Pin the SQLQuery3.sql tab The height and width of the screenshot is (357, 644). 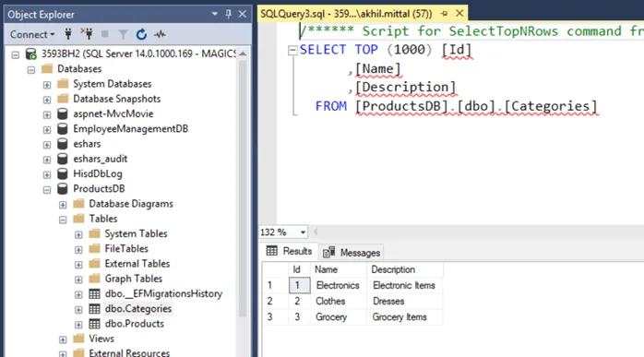[x=444, y=14]
